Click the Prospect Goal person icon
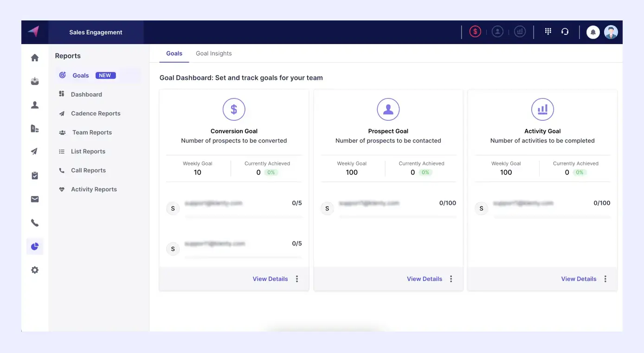 point(388,110)
